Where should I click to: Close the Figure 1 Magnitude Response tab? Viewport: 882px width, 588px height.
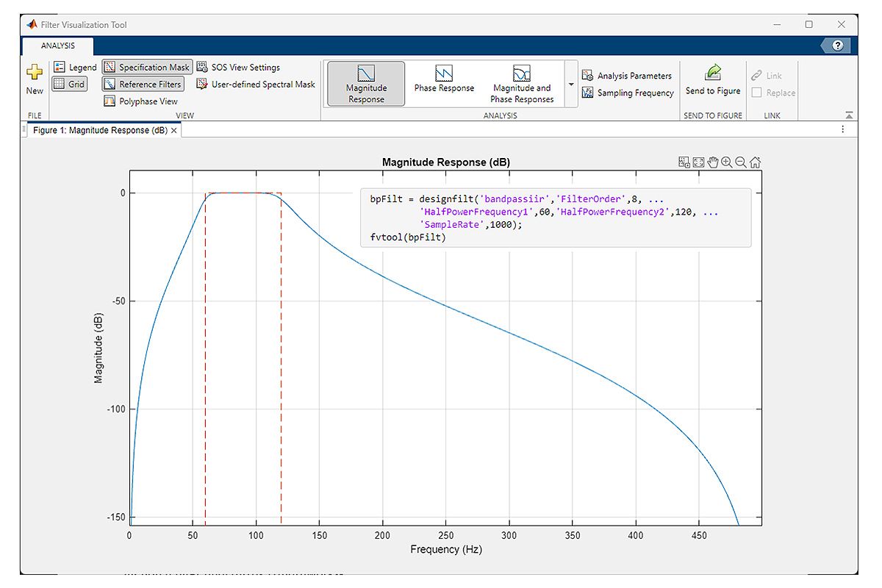click(174, 130)
